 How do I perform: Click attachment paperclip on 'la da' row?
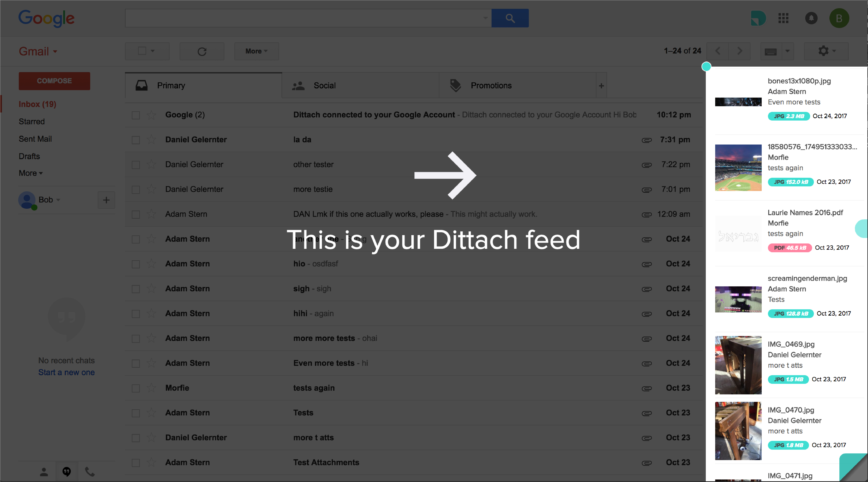click(x=647, y=140)
